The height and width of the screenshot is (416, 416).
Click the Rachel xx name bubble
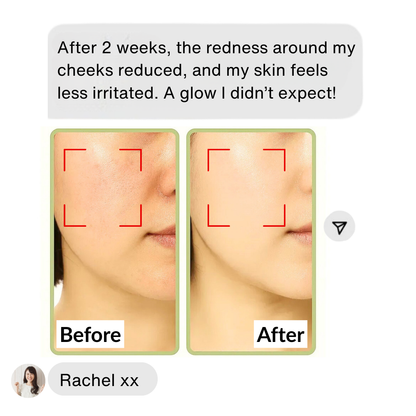[x=102, y=379]
